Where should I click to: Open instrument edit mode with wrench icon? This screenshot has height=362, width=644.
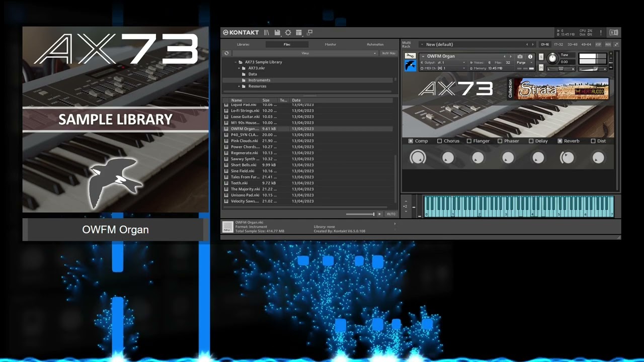pyautogui.click(x=410, y=55)
